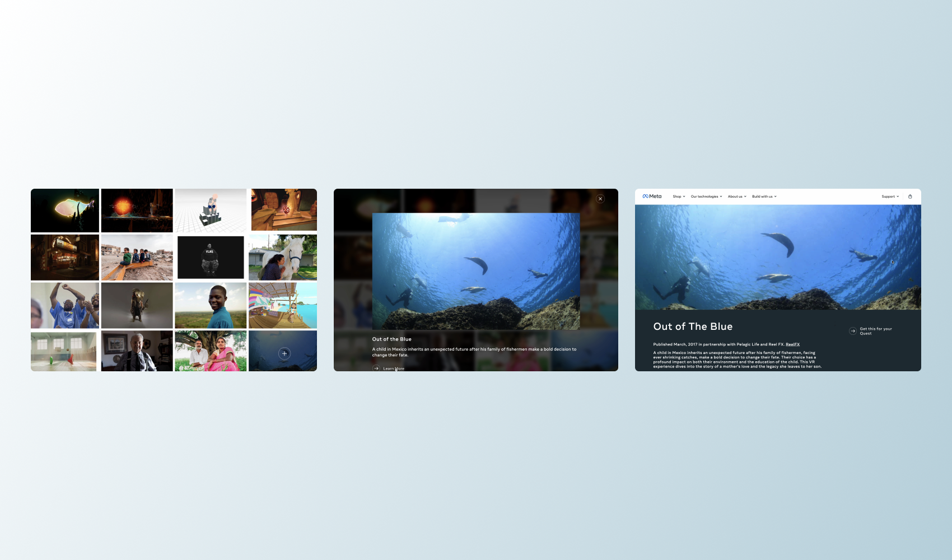
Task: Select children sitting in rubble thumbnail
Action: coord(137,258)
